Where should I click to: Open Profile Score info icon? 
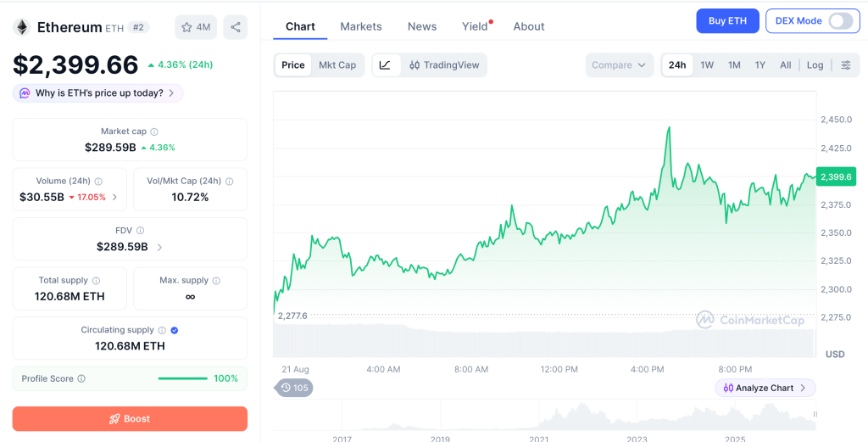point(81,379)
